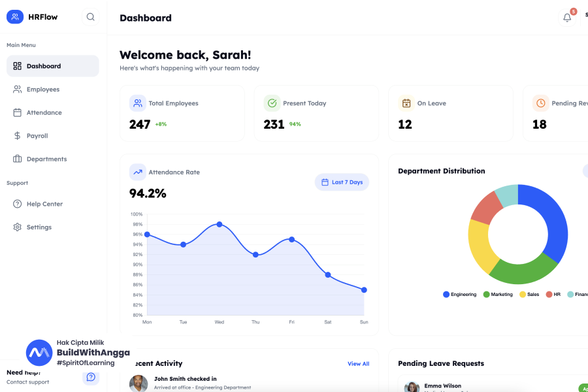Open the notifications bell
Screen dimensions: 588x392
coord(566,18)
